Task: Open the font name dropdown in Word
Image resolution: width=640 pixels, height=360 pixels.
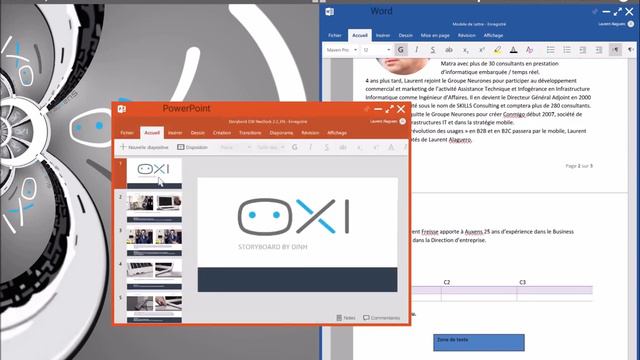Action: (x=342, y=50)
